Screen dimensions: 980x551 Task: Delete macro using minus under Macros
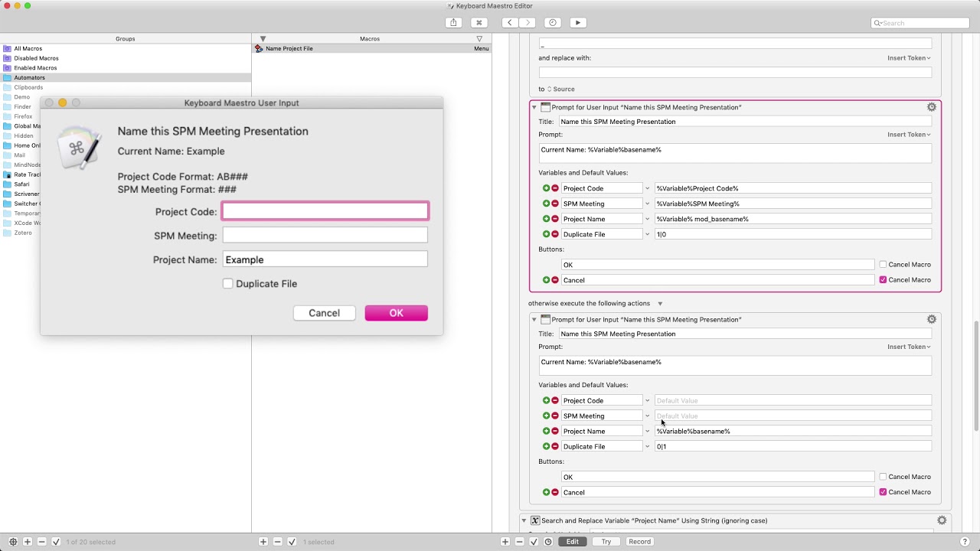click(277, 542)
